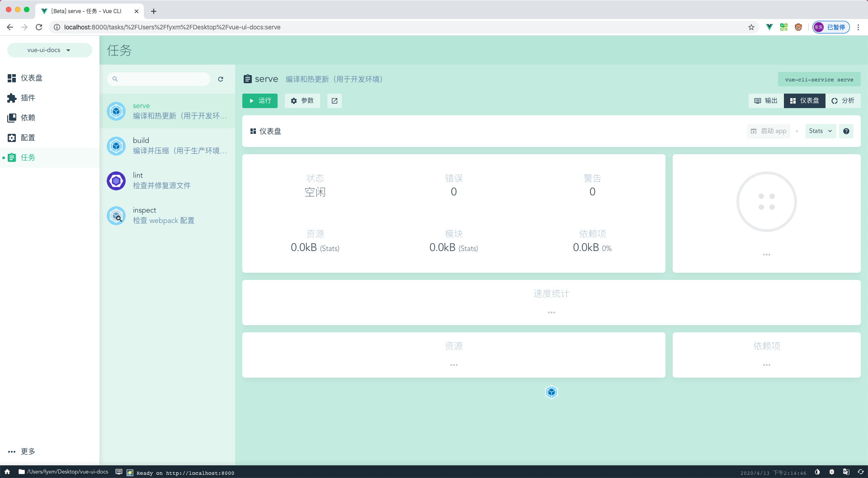The height and width of the screenshot is (478, 868).
Task: Click 启动 app button
Action: coord(769,131)
